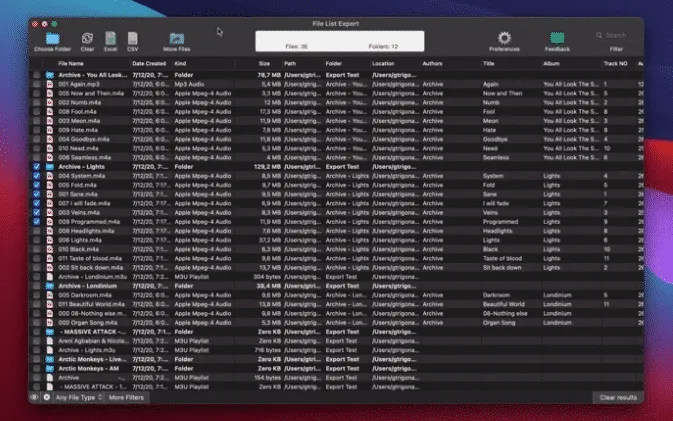Click the Programmed title cell
Image resolution: width=673 pixels, height=421 pixels.
pyautogui.click(x=500, y=222)
